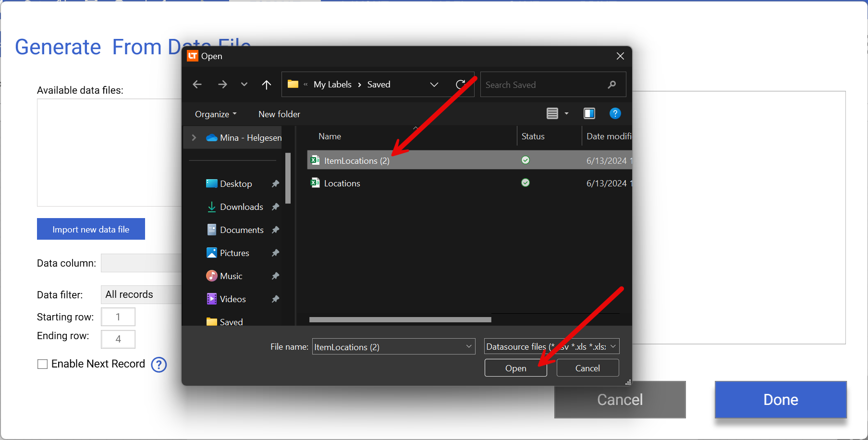Enable the Next Record checkbox

(43, 364)
